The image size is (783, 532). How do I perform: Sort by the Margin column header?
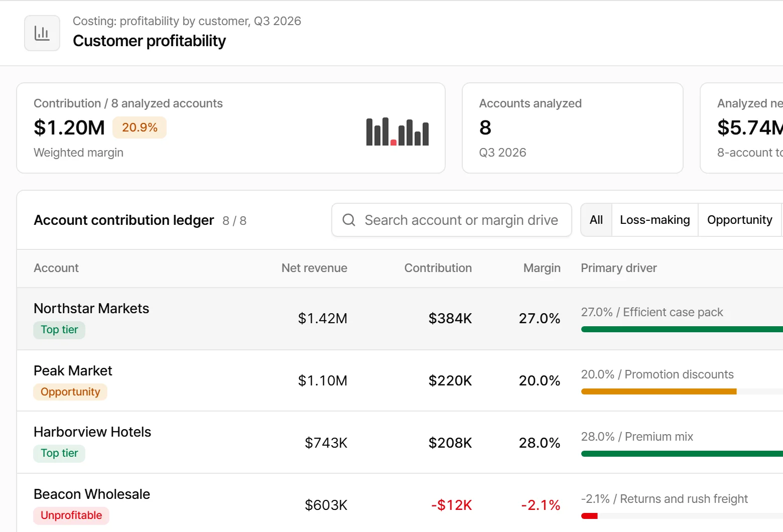pos(542,268)
